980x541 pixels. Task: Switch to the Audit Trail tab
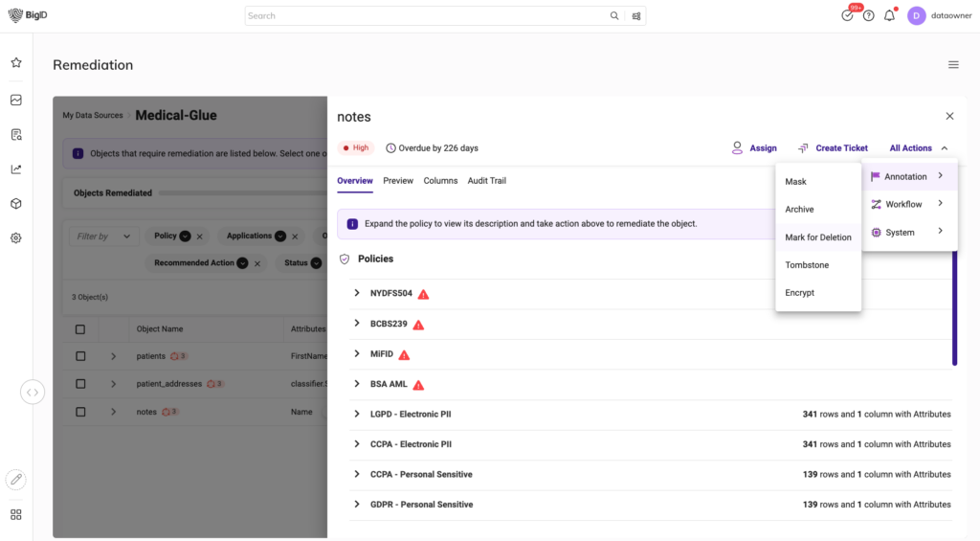486,181
